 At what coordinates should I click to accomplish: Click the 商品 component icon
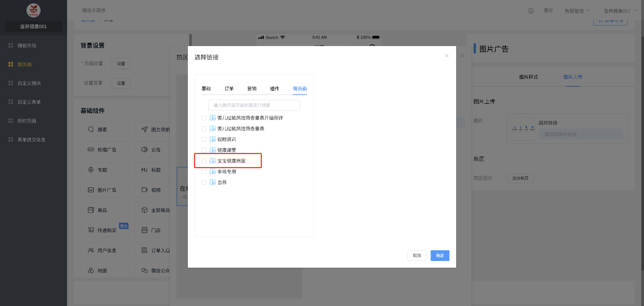tap(91, 210)
